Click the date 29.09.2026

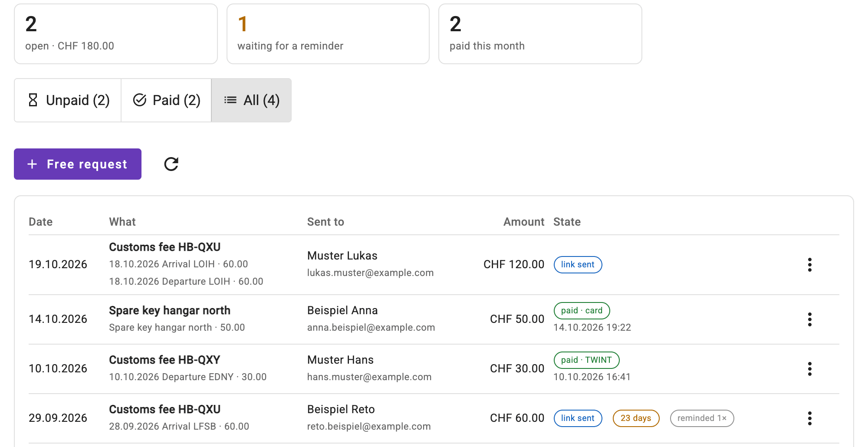[x=58, y=418]
